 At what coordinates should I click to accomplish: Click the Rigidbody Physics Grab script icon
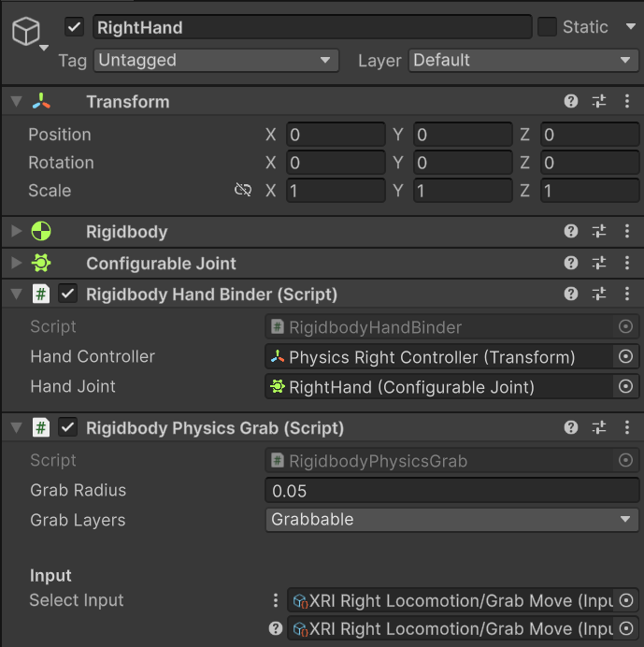pyautogui.click(x=41, y=427)
